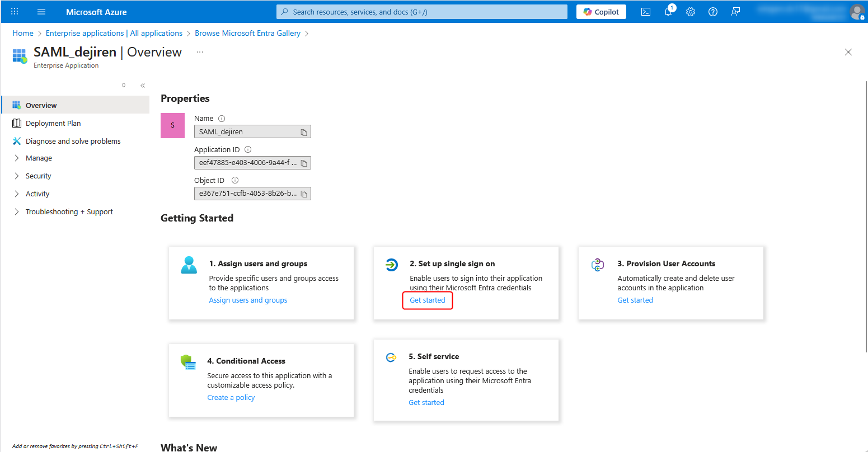The image size is (868, 452).
Task: Click Get started under Self service
Action: pyautogui.click(x=426, y=403)
